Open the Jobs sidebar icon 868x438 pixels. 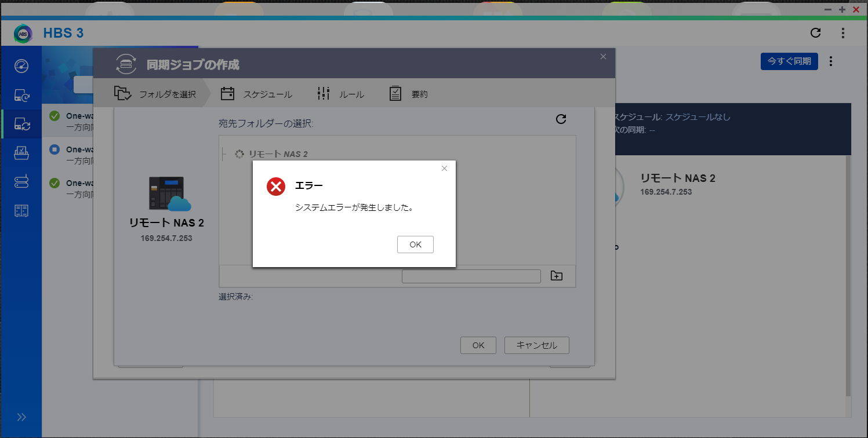point(21,153)
